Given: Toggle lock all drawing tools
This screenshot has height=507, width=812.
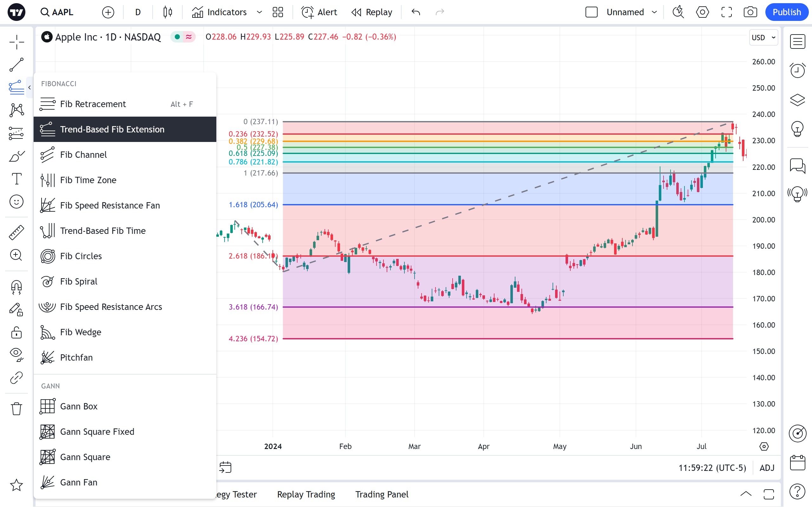Looking at the screenshot, I should [x=16, y=332].
